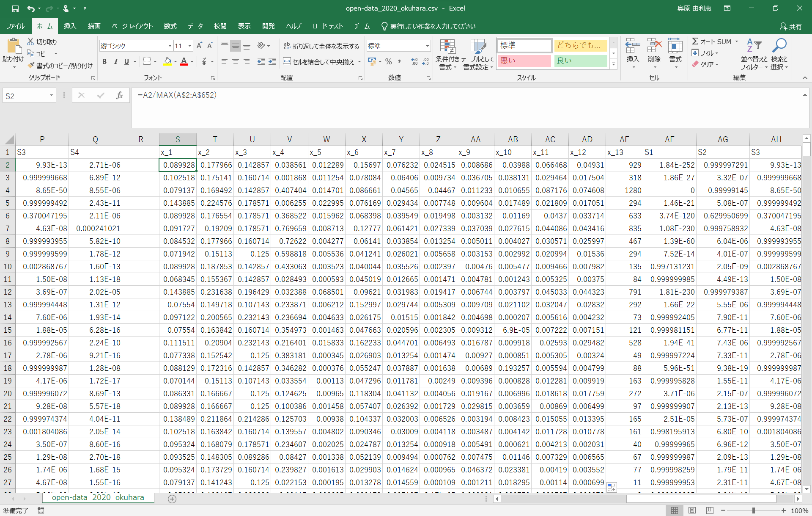The image size is (812, 516).
Task: Click the Increase Font Size icon
Action: pyautogui.click(x=199, y=46)
